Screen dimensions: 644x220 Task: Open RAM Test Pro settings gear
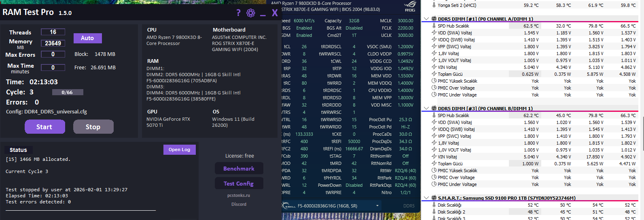(x=251, y=13)
